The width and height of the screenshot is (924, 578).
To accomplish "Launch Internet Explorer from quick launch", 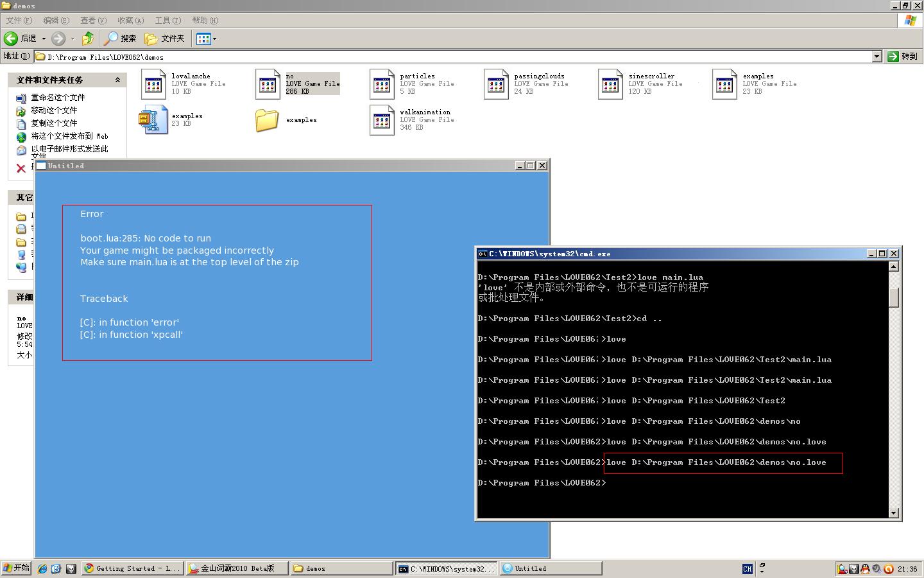I will pos(42,568).
